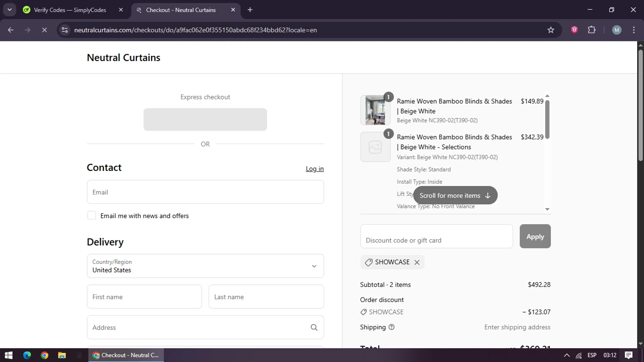Click the page scrollbar down arrow
Image resolution: width=644 pixels, height=362 pixels.
coord(640,344)
